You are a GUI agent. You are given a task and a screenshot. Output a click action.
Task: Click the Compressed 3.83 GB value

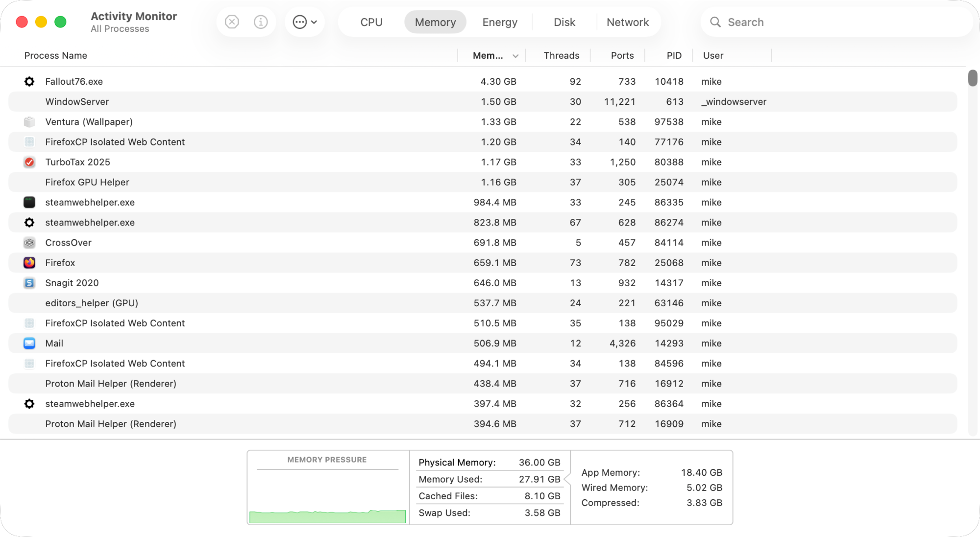point(704,503)
